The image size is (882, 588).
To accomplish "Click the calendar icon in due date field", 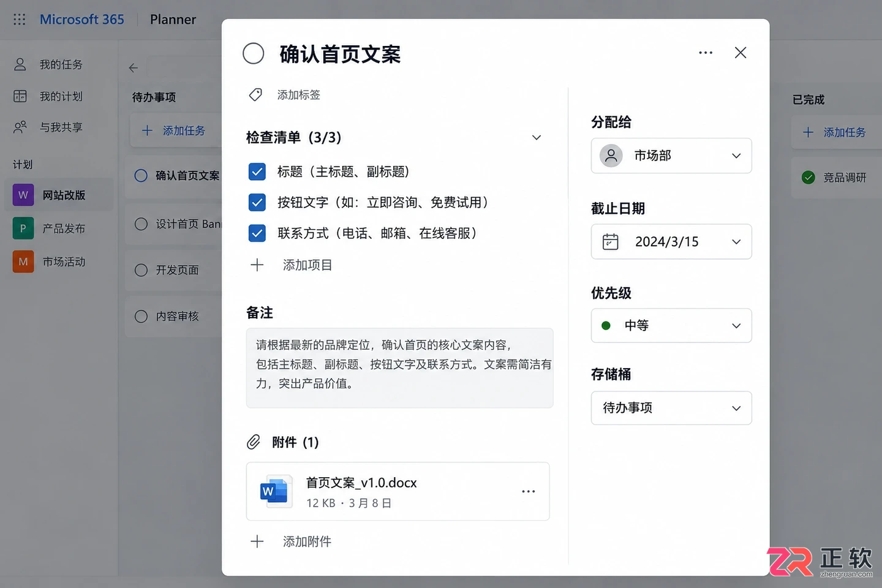I will click(x=611, y=241).
